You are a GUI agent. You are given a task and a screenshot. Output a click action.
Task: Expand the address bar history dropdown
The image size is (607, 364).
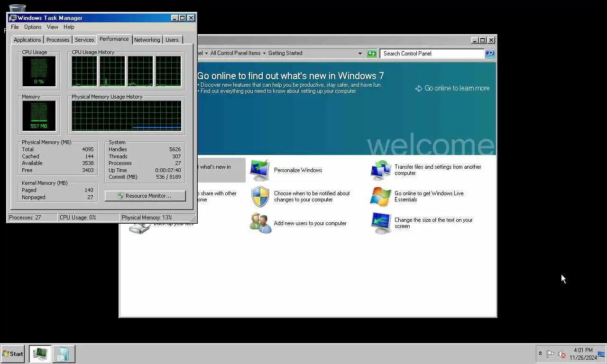[360, 54]
